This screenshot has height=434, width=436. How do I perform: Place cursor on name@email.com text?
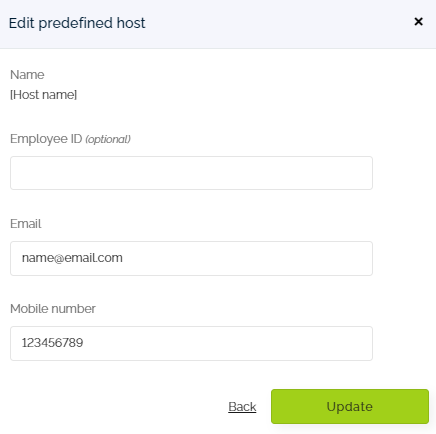72,258
